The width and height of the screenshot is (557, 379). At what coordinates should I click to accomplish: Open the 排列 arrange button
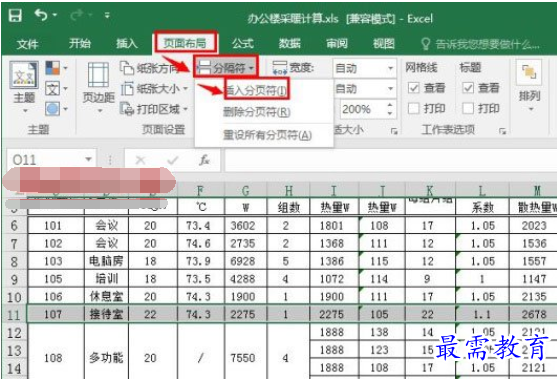click(530, 87)
